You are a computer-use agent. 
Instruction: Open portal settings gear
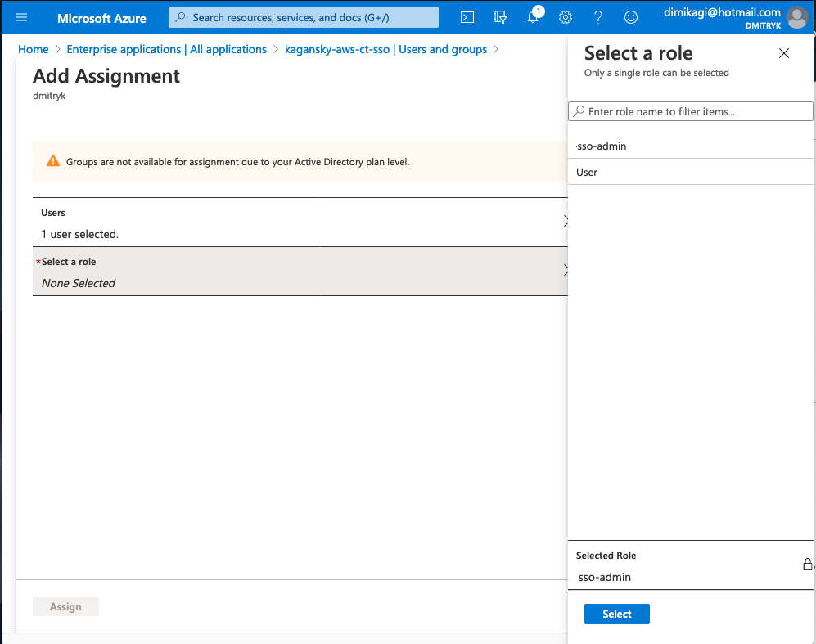tap(566, 17)
